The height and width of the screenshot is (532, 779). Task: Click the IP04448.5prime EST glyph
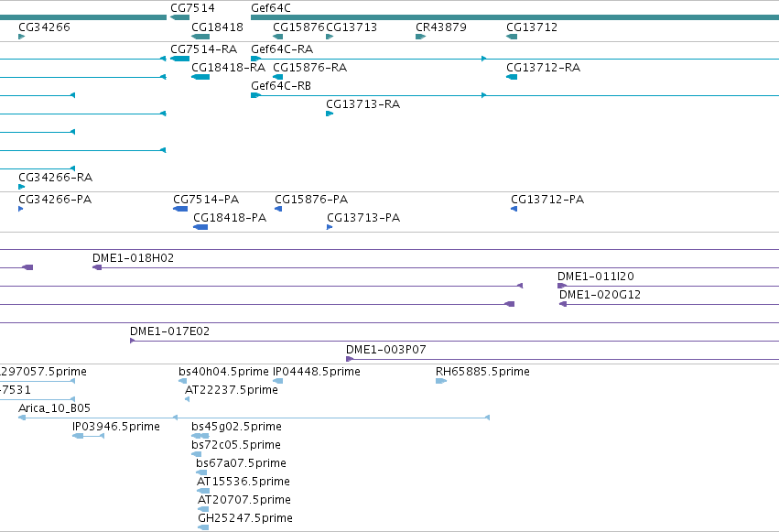click(x=277, y=381)
